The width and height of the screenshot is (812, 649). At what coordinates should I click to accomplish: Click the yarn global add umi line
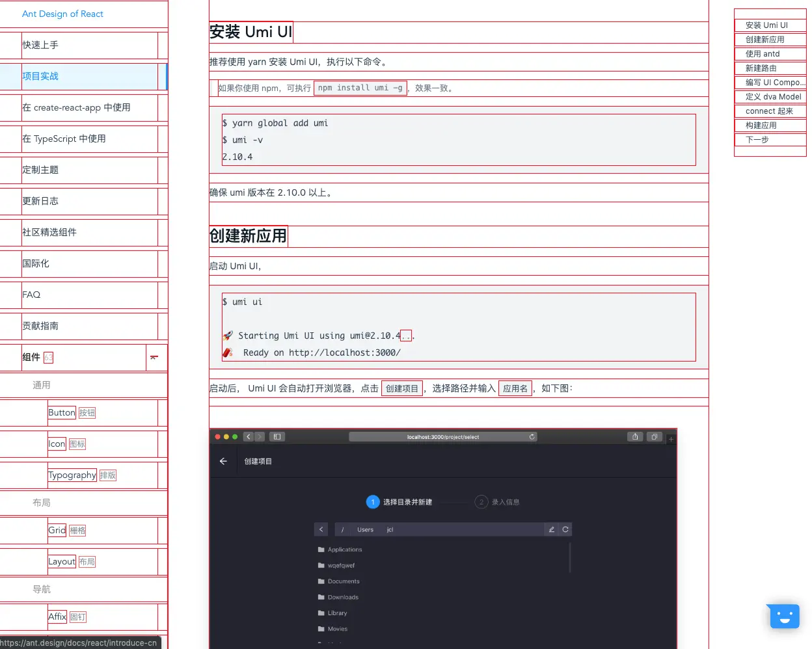[275, 123]
